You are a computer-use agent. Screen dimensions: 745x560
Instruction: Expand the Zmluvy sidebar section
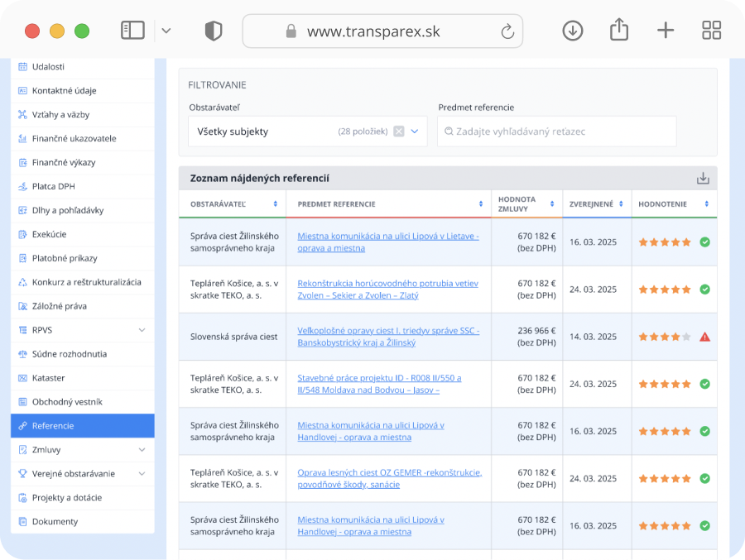[142, 450]
